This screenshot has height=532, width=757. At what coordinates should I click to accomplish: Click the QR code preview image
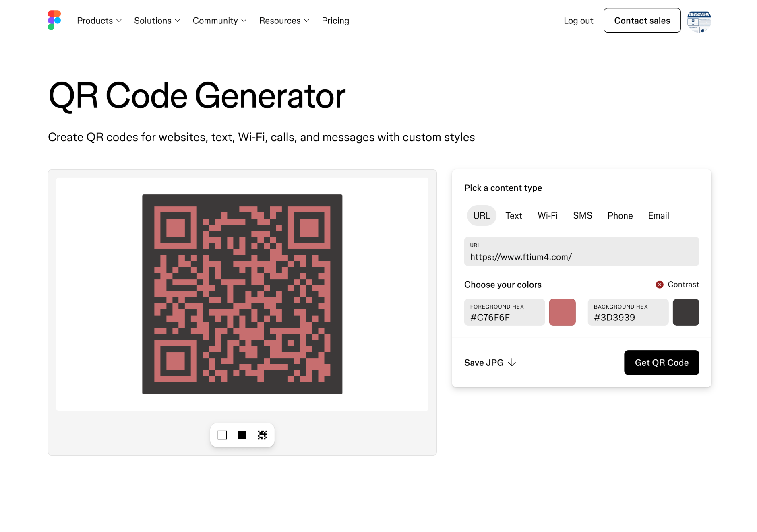point(242,294)
